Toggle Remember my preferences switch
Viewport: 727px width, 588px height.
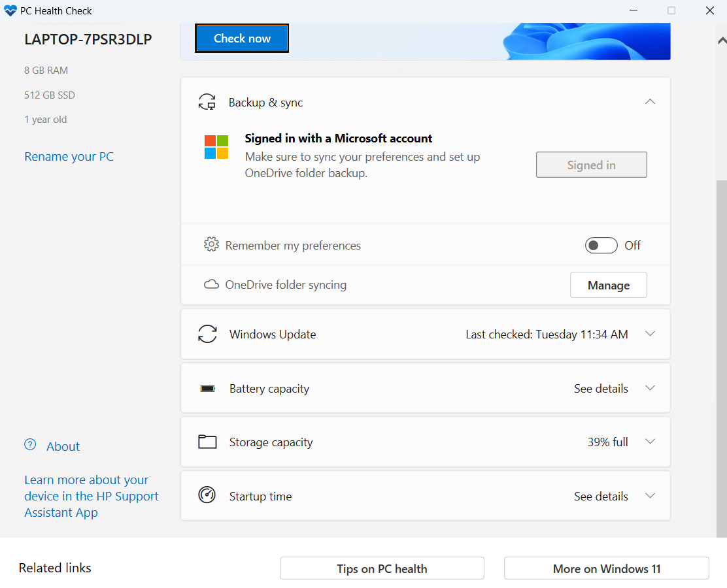601,245
